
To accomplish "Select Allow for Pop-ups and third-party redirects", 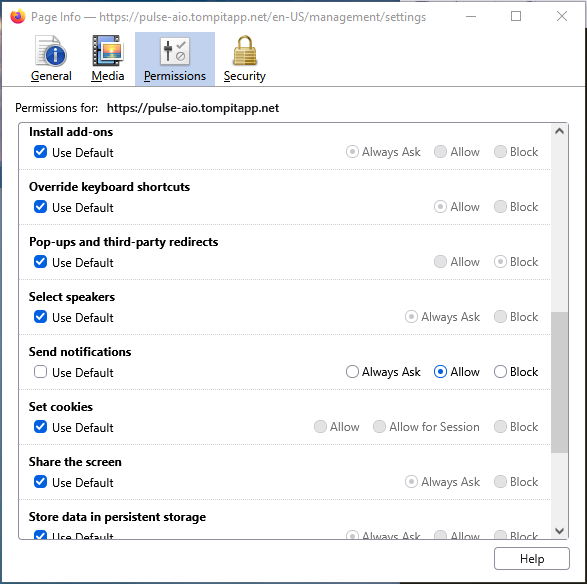I will pyautogui.click(x=440, y=262).
